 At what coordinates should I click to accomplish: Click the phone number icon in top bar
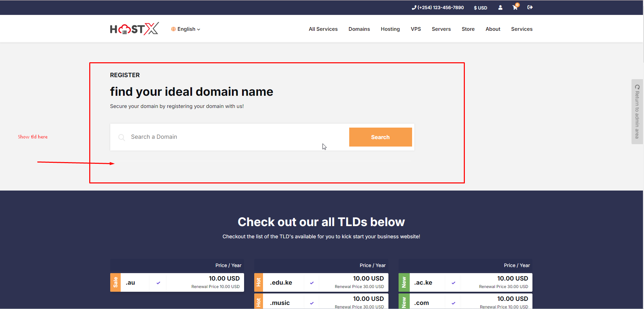pos(414,7)
